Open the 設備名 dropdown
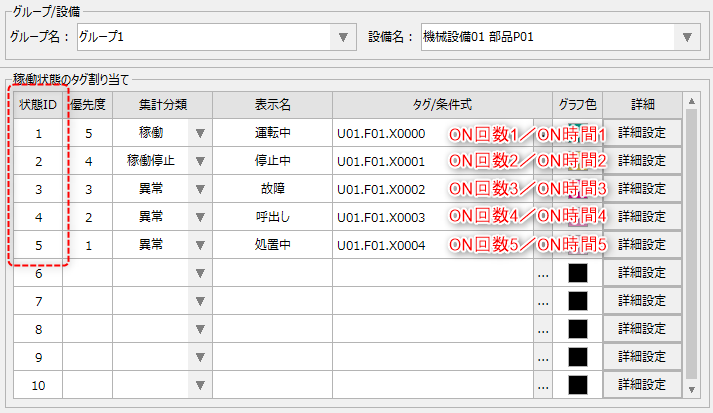 click(686, 37)
